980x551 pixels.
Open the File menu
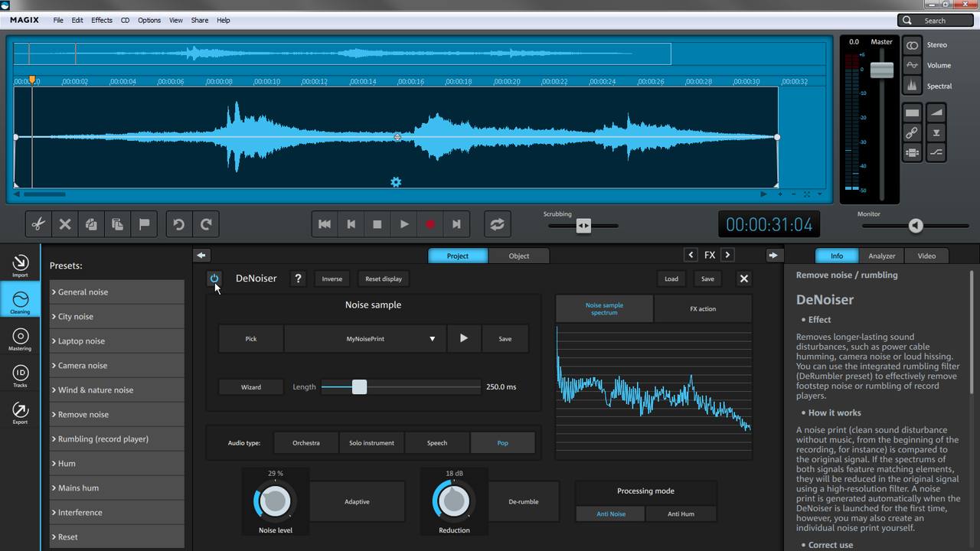(x=58, y=21)
